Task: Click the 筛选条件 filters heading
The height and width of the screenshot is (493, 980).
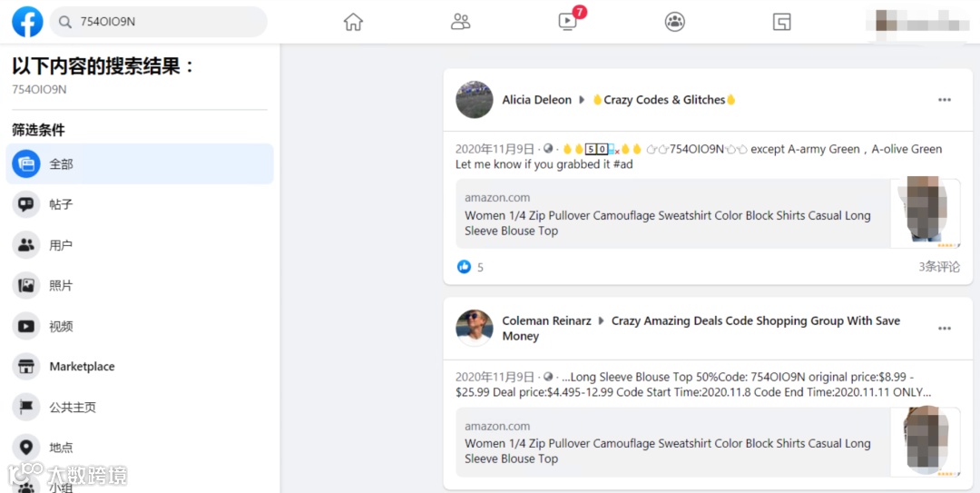Action: click(x=38, y=130)
